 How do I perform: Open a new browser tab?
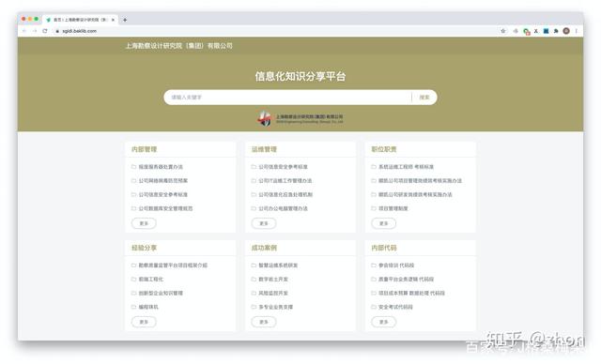[125, 20]
